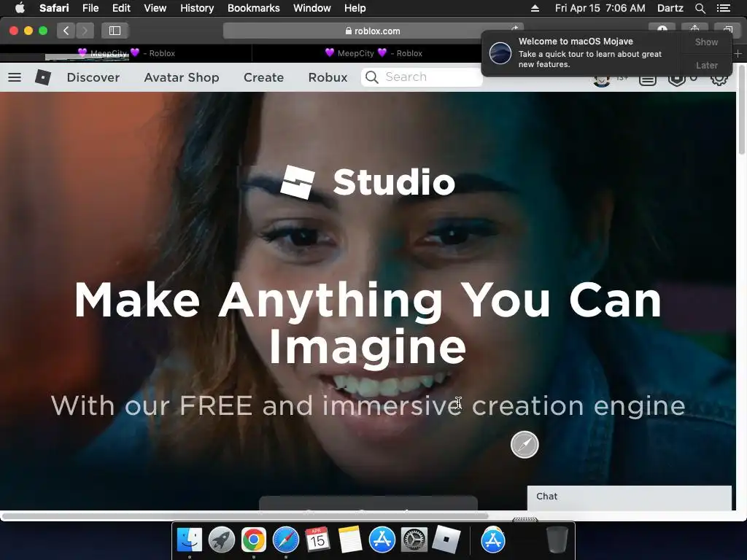
Task: Click the Roblox logo home icon
Action: [43, 77]
